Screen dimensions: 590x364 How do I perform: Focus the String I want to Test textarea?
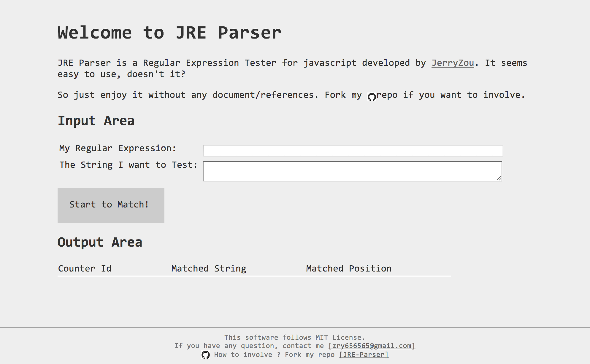352,171
